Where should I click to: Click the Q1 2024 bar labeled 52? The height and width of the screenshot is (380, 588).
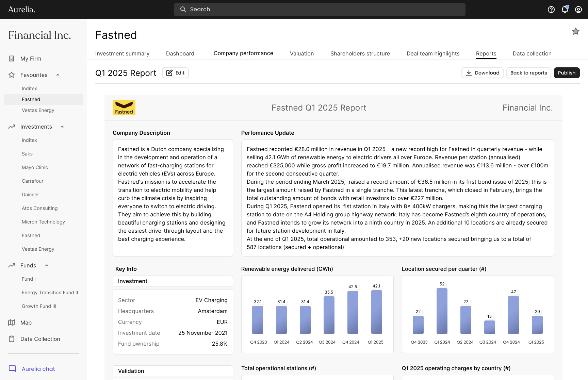click(442, 311)
